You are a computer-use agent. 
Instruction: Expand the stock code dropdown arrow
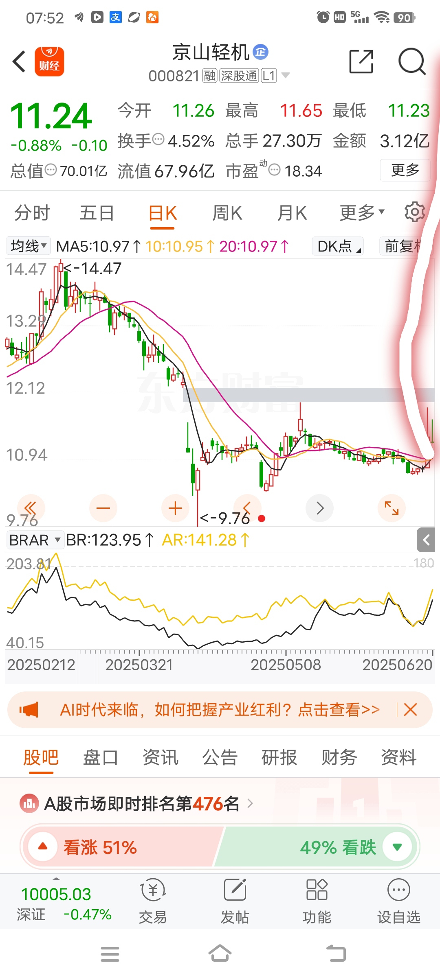[x=286, y=75]
